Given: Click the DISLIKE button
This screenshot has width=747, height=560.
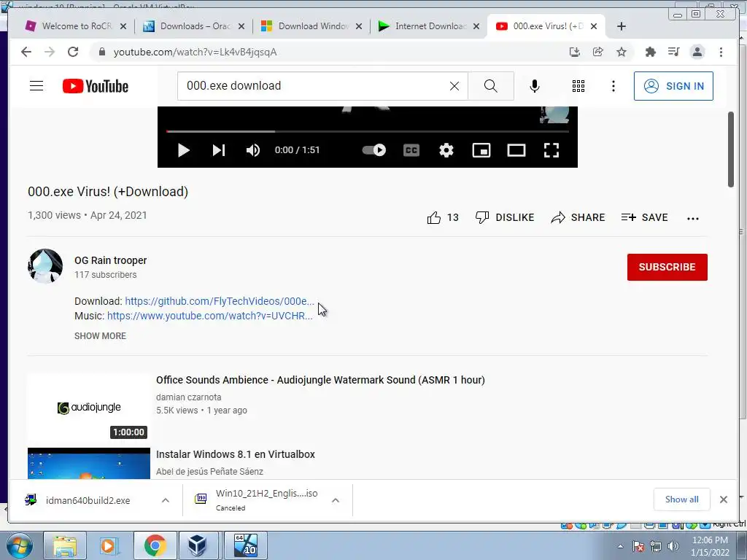Looking at the screenshot, I should (x=505, y=217).
